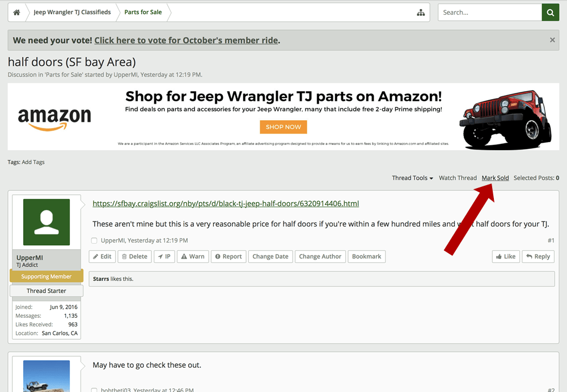Open Starrs profile from likes line
The height and width of the screenshot is (392, 567).
click(101, 279)
